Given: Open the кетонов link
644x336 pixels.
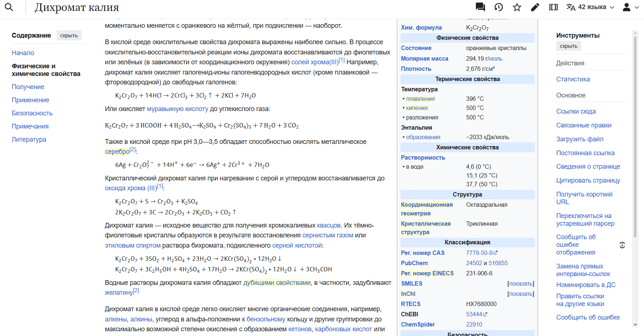Looking at the screenshot, I should [300, 329].
